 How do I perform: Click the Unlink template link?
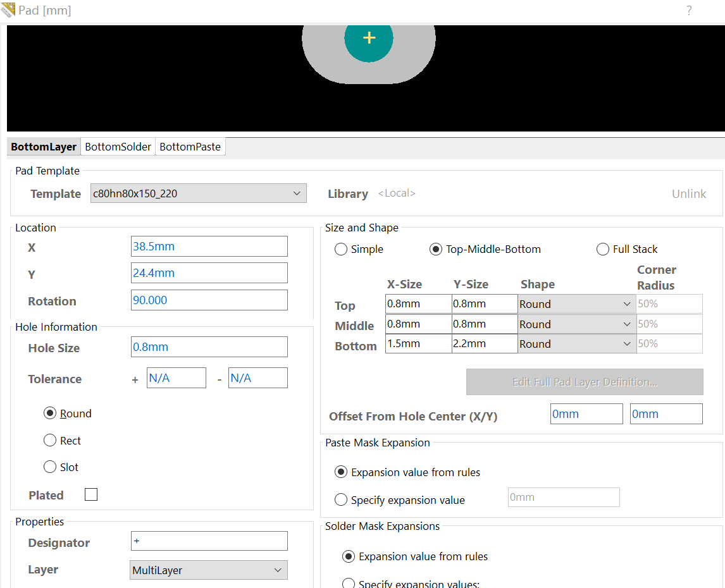688,193
